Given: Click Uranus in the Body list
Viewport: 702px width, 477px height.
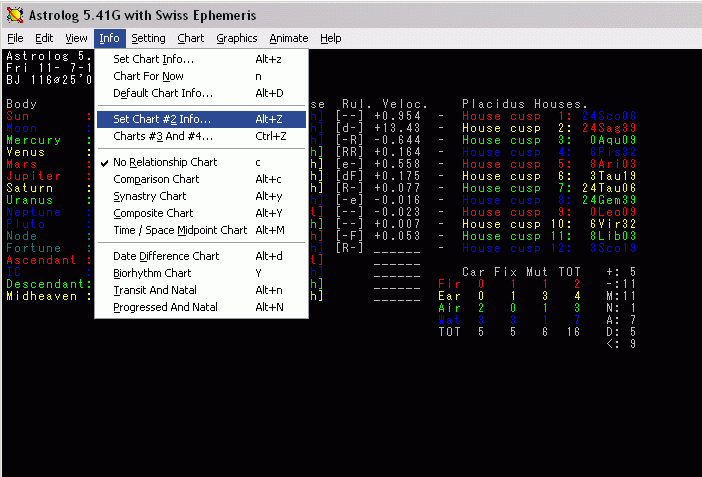Looking at the screenshot, I should pos(30,200).
